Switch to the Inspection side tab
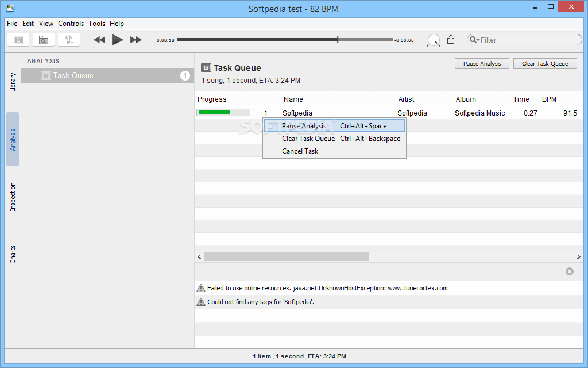The image size is (588, 368). click(x=13, y=197)
